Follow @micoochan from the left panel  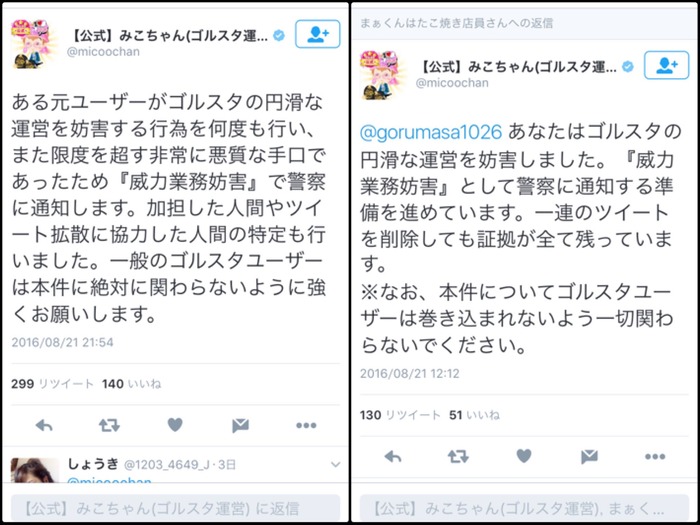(x=318, y=34)
